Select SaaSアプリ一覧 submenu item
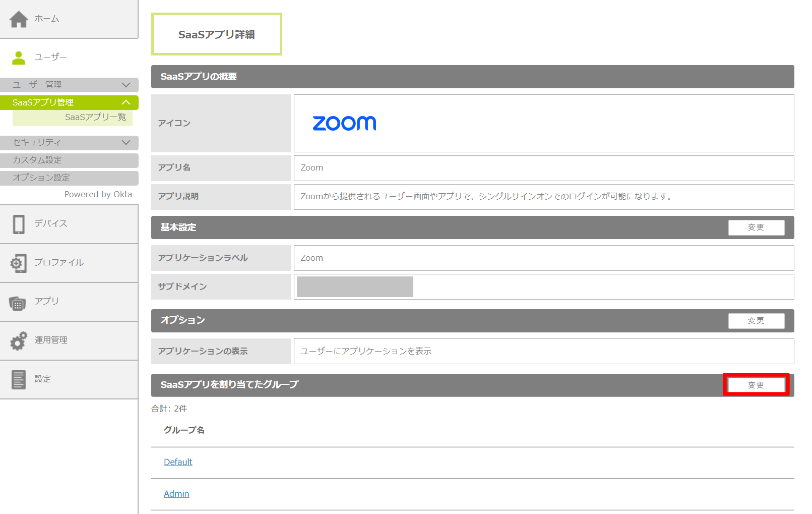The height and width of the screenshot is (514, 812). click(x=73, y=118)
